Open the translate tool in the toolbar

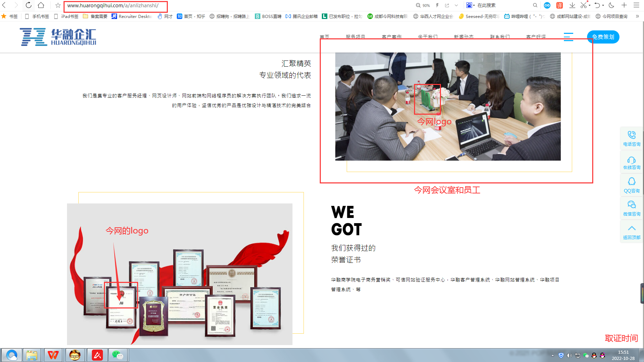[x=559, y=5]
